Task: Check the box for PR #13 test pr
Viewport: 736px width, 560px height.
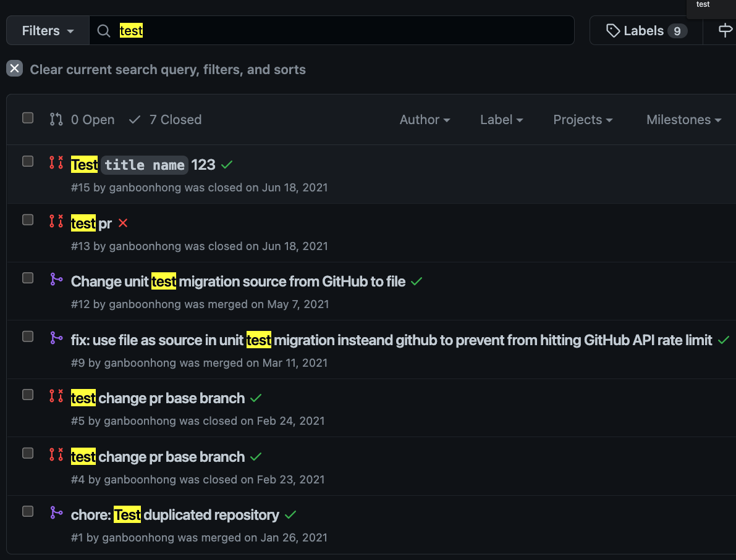Action: pyautogui.click(x=28, y=220)
